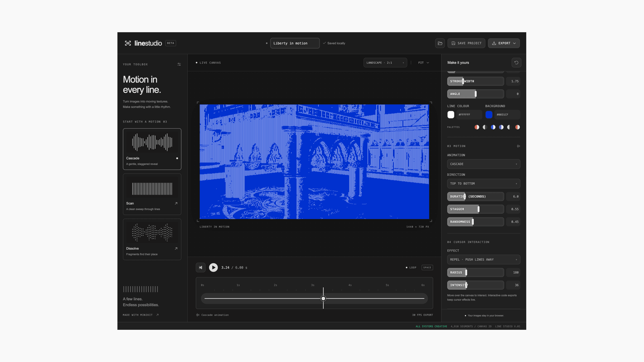Click the Duration value 6.0 field
The height and width of the screenshot is (362, 644).
(513, 197)
